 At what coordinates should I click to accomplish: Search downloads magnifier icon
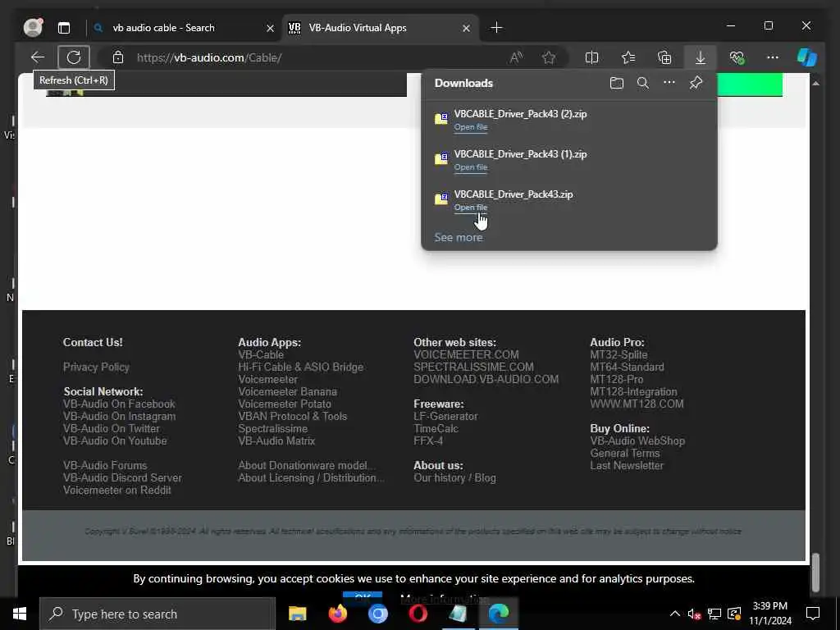tap(643, 83)
